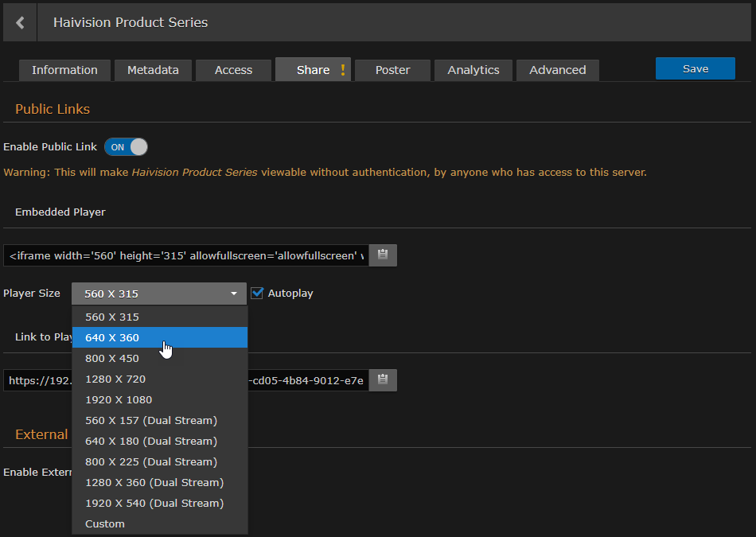The image size is (756, 537).
Task: Disable the Enable Public Link toggle
Action: (x=125, y=146)
